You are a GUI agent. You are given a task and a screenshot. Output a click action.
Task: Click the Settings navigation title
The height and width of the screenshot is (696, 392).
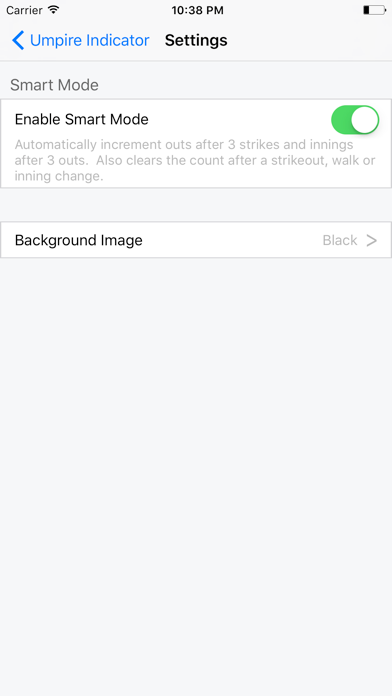tap(196, 40)
